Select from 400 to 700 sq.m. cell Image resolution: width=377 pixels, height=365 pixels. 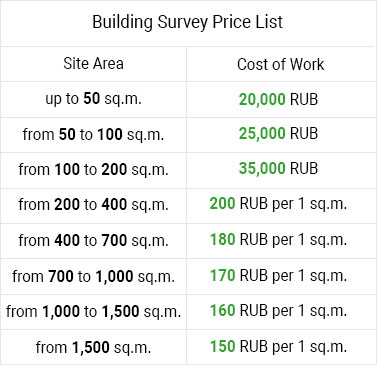pyautogui.click(x=94, y=240)
